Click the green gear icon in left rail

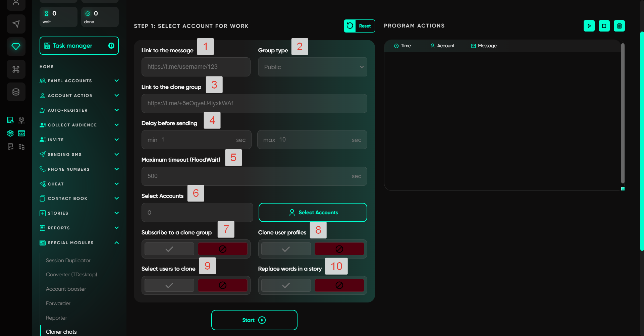(x=10, y=133)
